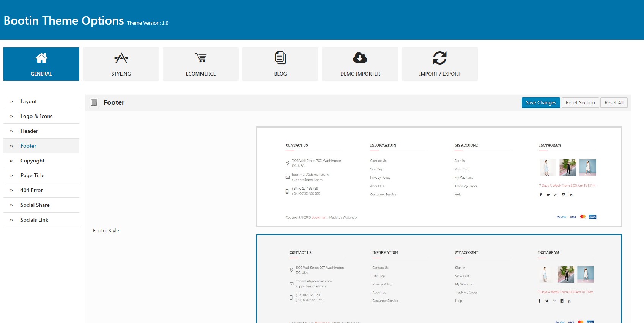
Task: Select the Styling tab icon
Action: pyautogui.click(x=121, y=58)
